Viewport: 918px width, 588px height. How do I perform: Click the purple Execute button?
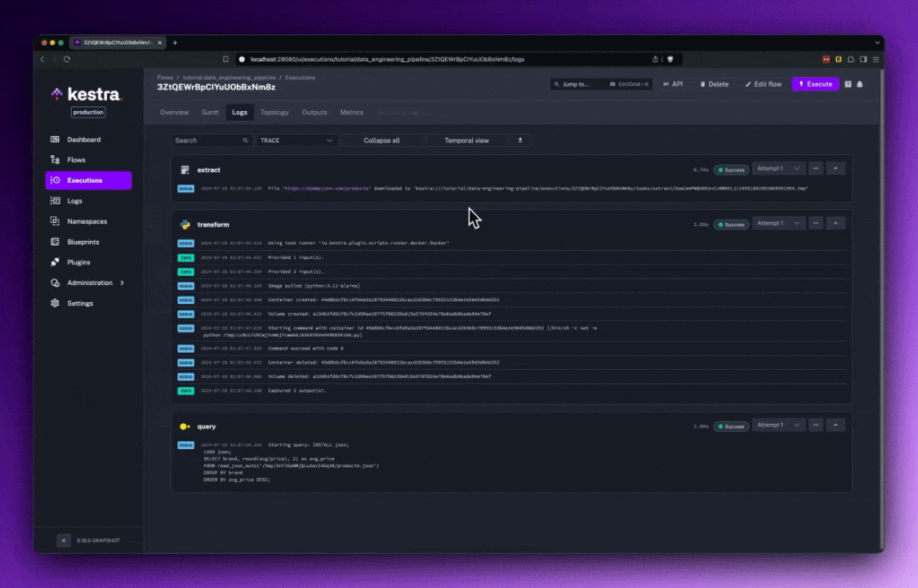[815, 84]
